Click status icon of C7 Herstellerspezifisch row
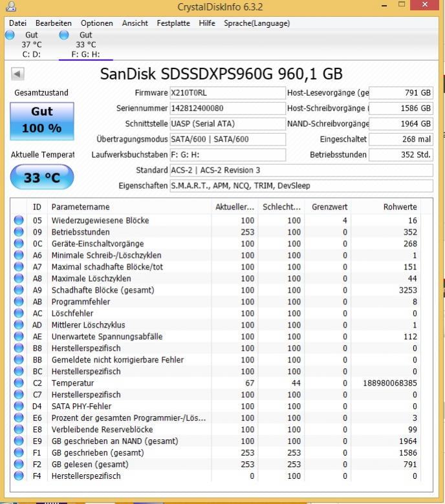This screenshot has height=504, width=445. tap(19, 394)
